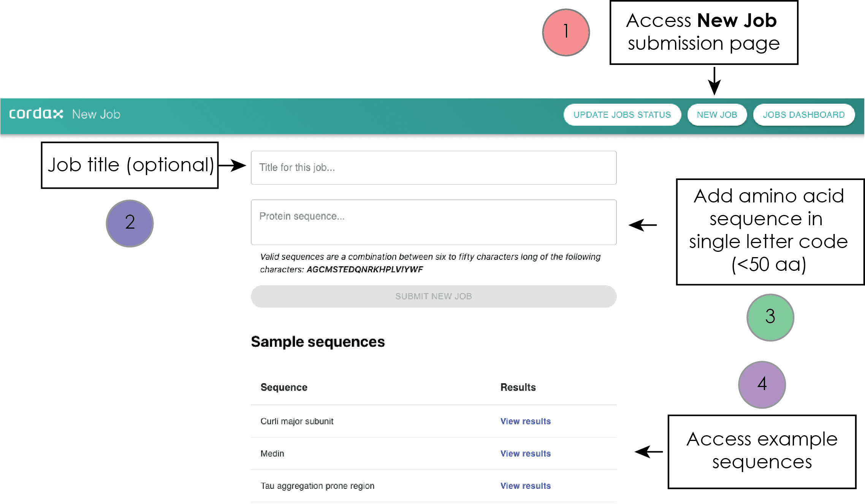865x504 pixels.
Task: Click into the Protein sequence text area
Action: [434, 222]
